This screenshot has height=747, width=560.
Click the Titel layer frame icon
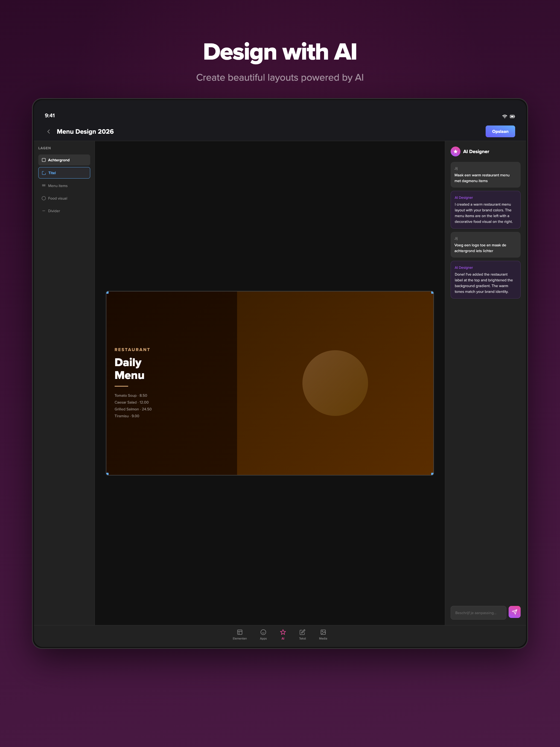[x=43, y=173]
